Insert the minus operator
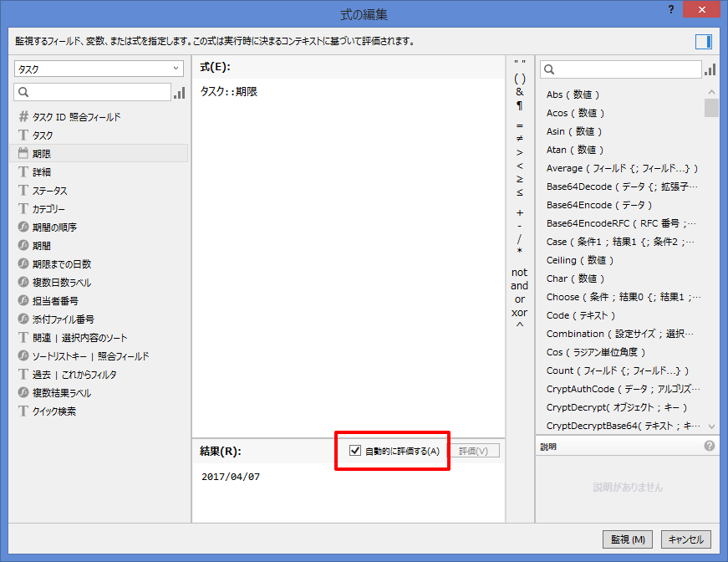Screen dimensions: 728x562 click(520, 226)
